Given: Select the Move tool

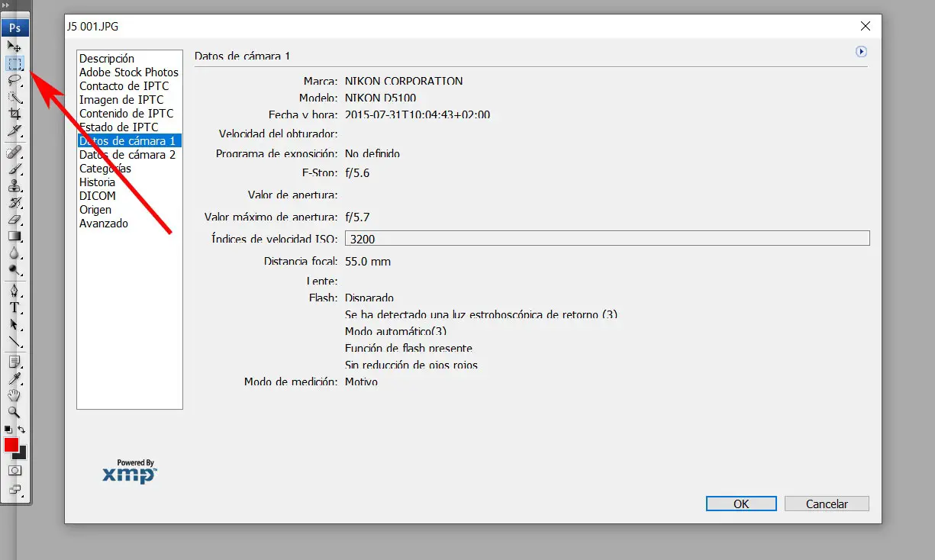Looking at the screenshot, I should coord(15,47).
